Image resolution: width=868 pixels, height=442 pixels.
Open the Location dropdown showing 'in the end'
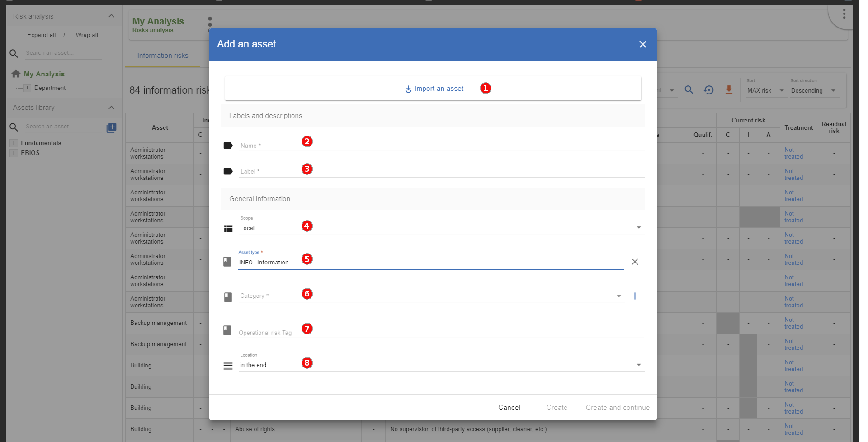tap(638, 364)
